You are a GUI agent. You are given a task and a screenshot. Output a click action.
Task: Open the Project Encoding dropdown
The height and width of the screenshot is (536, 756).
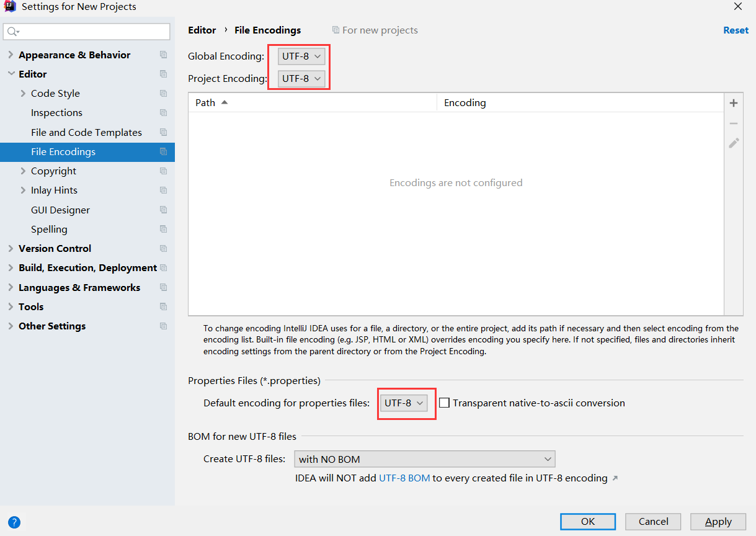301,78
